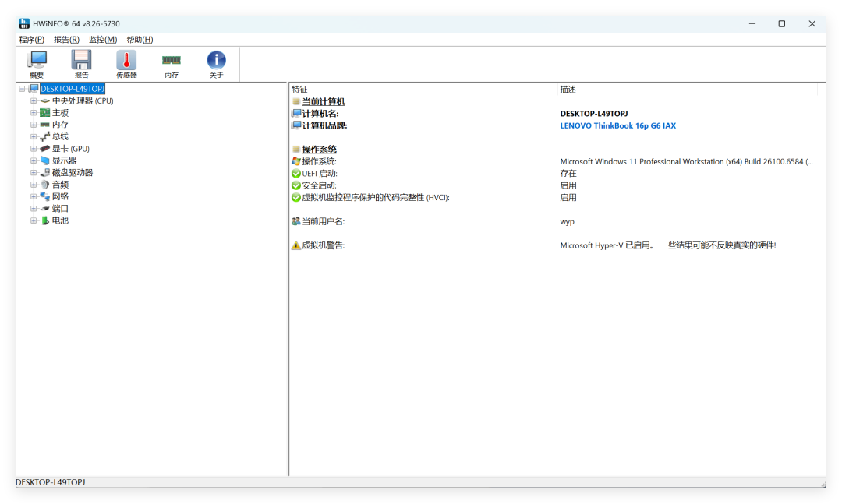Click the bold DESKTOP-L49TOPJ computer name value
The image size is (842, 504).
[x=594, y=113]
